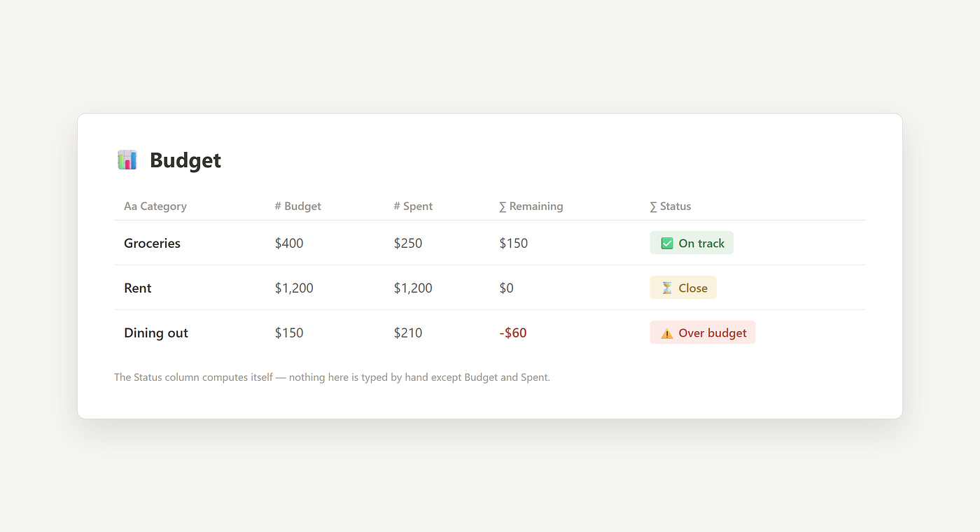Click the red -$60 remaining value

tap(513, 333)
